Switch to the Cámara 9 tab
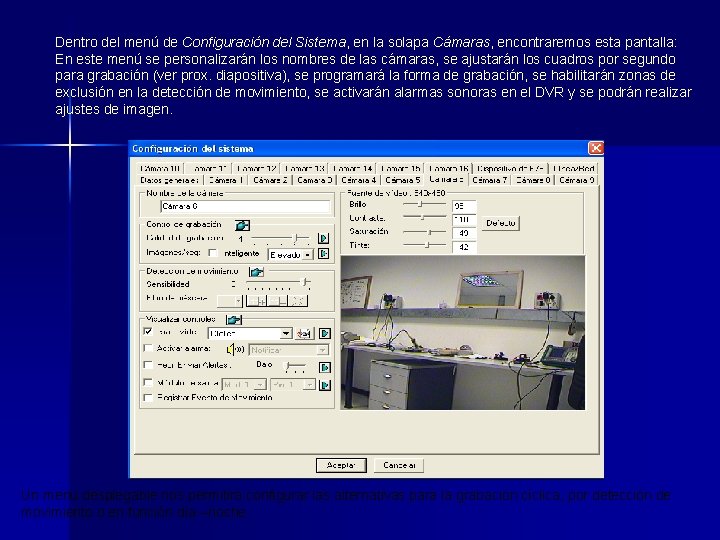This screenshot has width=720, height=540. [x=577, y=180]
